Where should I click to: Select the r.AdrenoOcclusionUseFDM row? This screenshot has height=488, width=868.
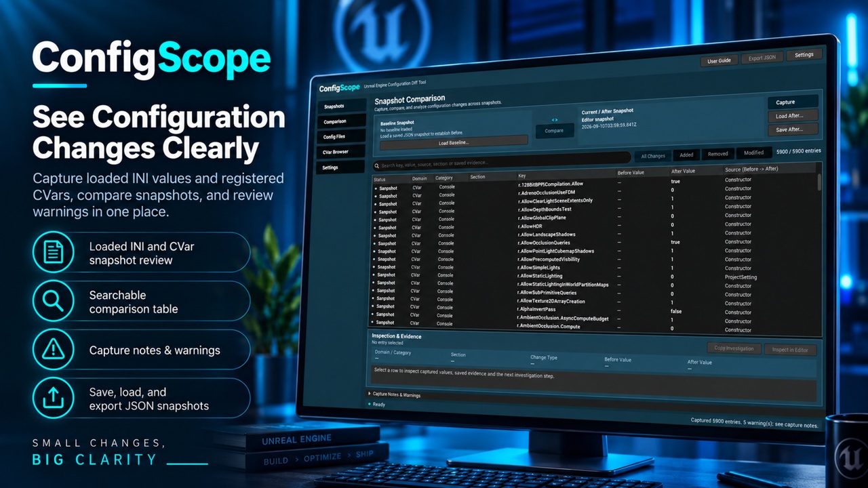[x=595, y=193]
